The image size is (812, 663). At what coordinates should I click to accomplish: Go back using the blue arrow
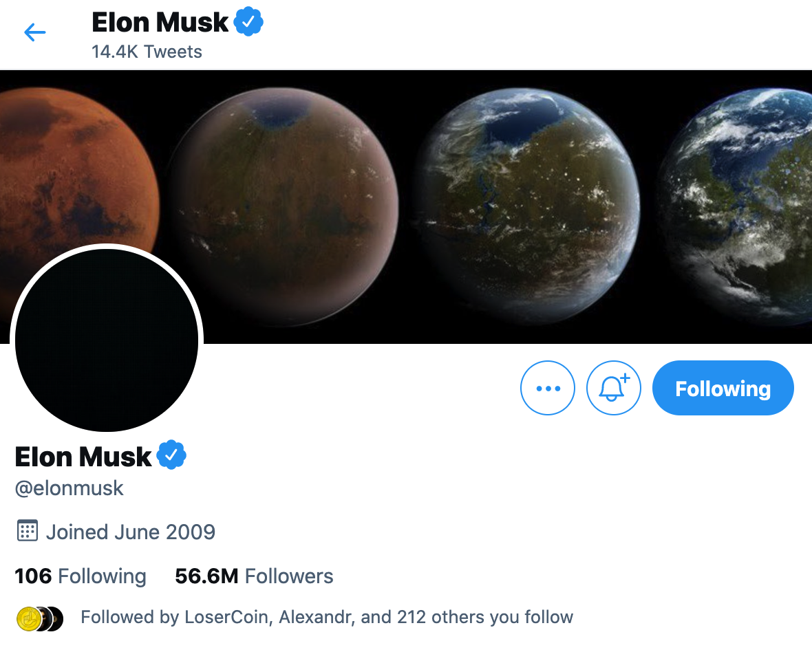pos(34,32)
